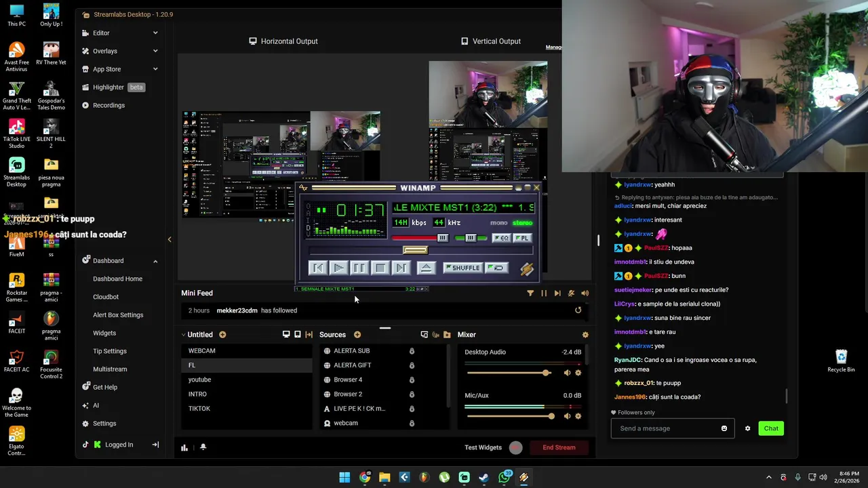Open chat settings gear next to Chat button
Screen dimensions: 868x488
click(x=747, y=428)
